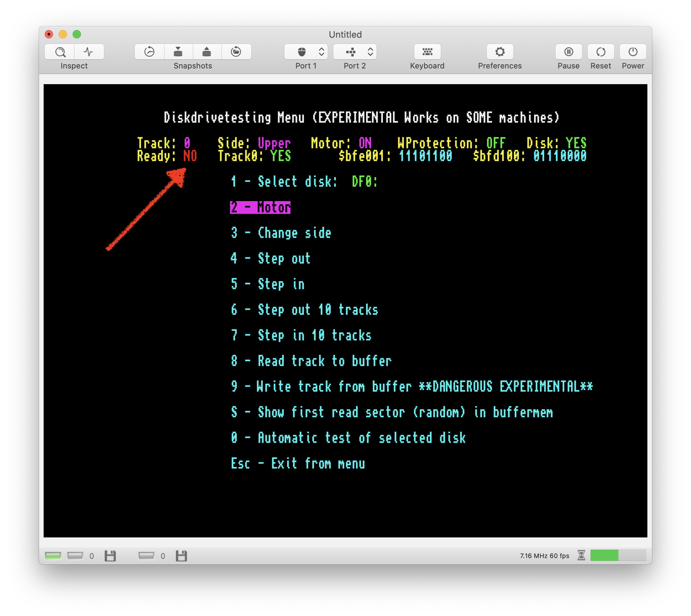Click 'Esc - Exit from menu' entry
This screenshot has width=691, height=616.
[x=298, y=464]
